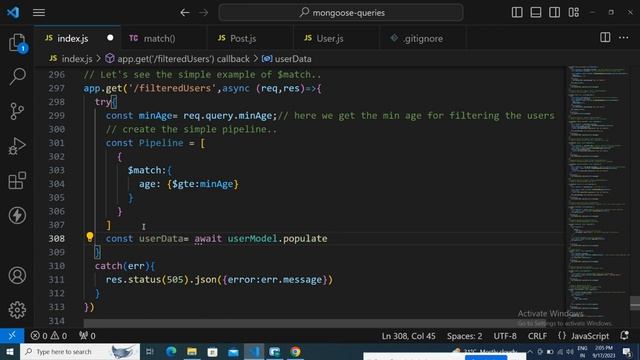Viewport: 640px width, 360px height.
Task: Open File Explorer from taskbar
Action: 192,351
